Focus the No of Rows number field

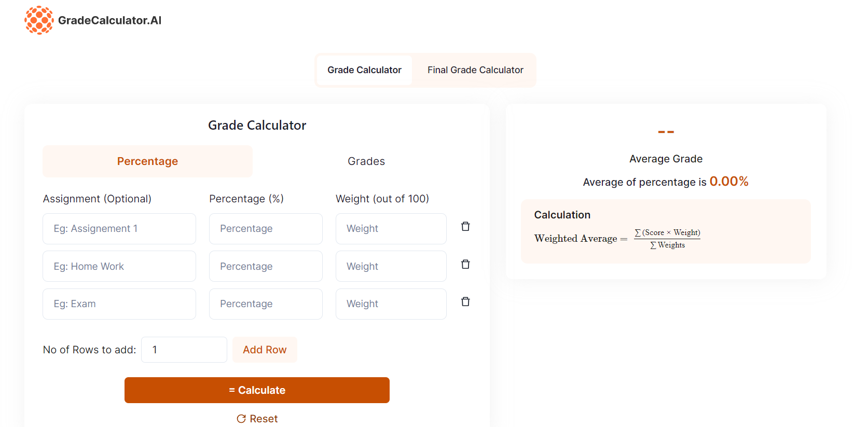[184, 350]
